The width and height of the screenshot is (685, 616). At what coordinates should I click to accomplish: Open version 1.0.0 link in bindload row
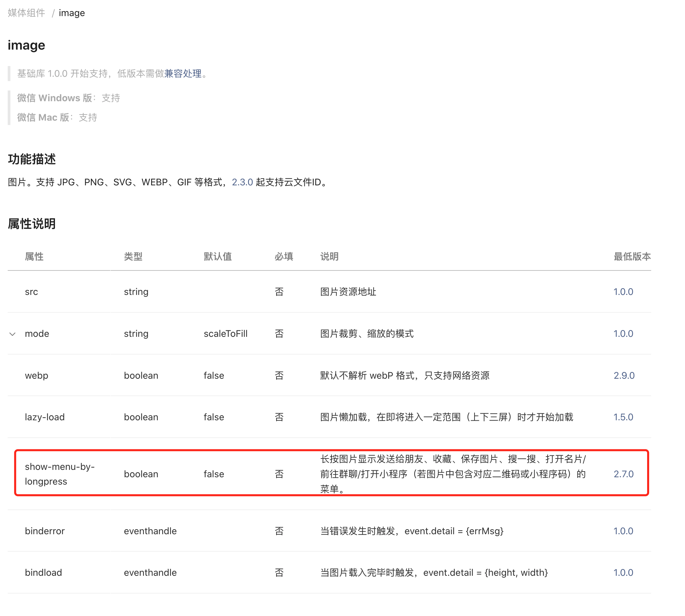623,572
